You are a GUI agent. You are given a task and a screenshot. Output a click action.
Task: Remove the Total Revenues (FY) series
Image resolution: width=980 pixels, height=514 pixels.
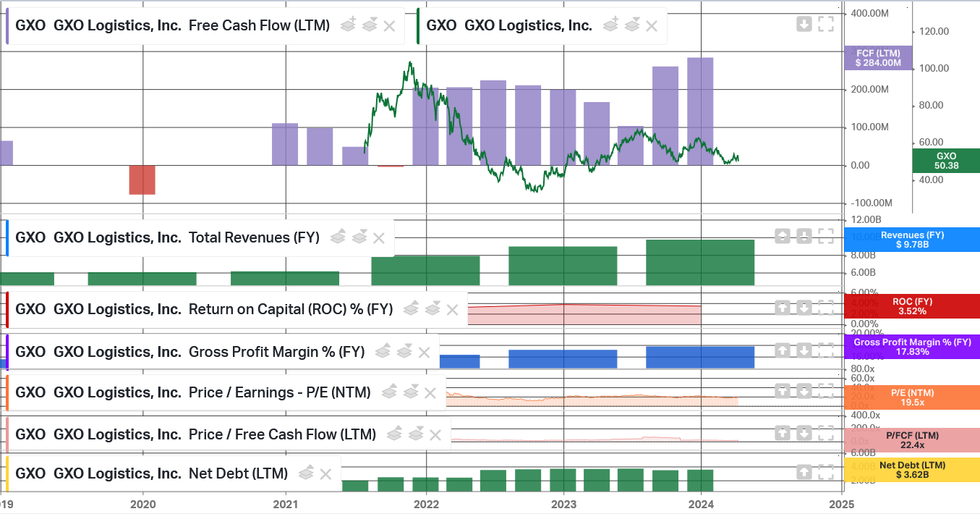379,237
